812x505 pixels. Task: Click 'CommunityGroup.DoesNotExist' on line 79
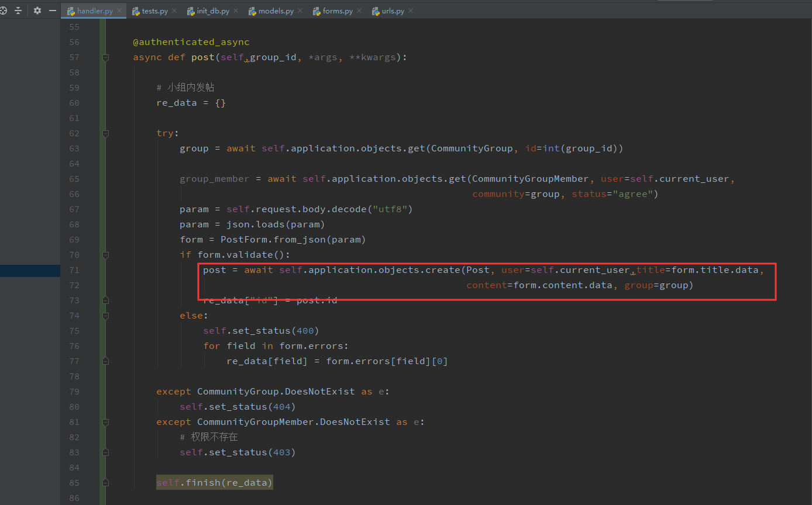coord(276,392)
